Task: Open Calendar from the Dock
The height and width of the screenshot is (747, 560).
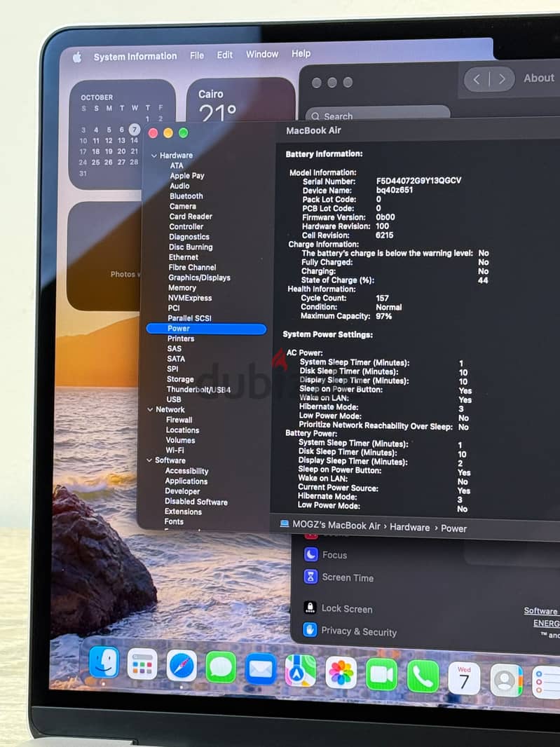Action: pyautogui.click(x=464, y=678)
